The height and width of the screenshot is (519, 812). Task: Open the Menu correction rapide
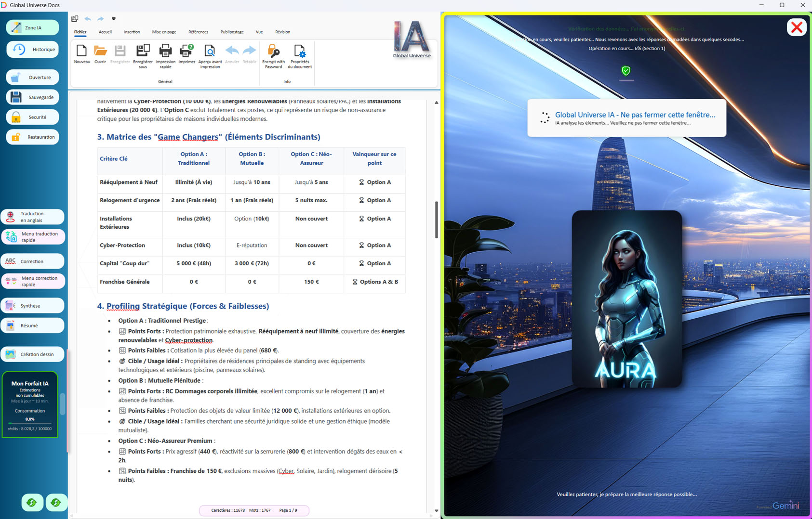coord(33,281)
